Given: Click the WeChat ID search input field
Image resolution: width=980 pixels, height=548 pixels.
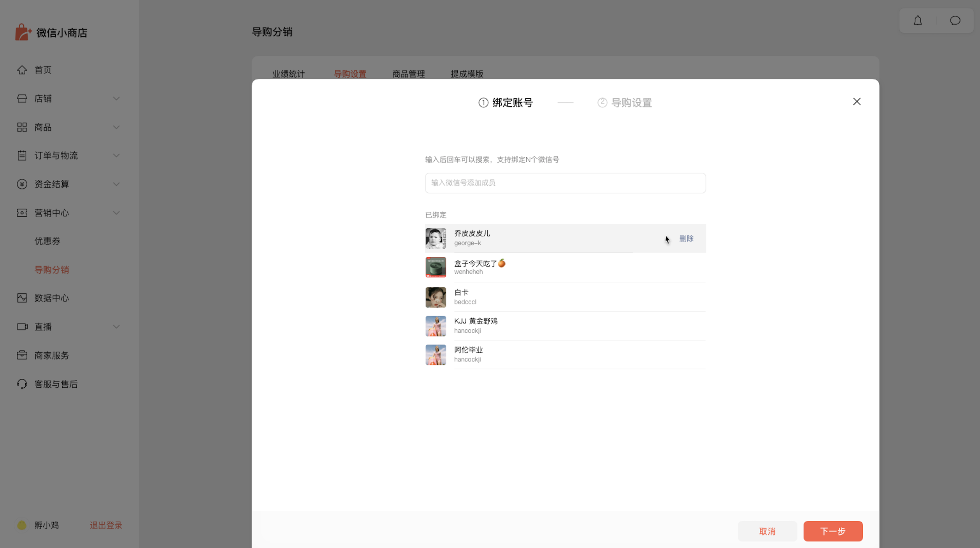Looking at the screenshot, I should 565,183.
